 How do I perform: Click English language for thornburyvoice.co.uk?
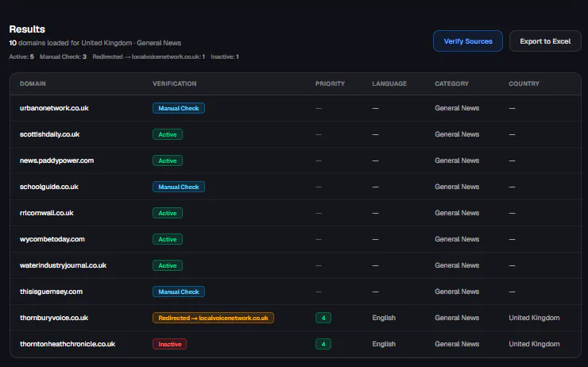[x=384, y=318]
